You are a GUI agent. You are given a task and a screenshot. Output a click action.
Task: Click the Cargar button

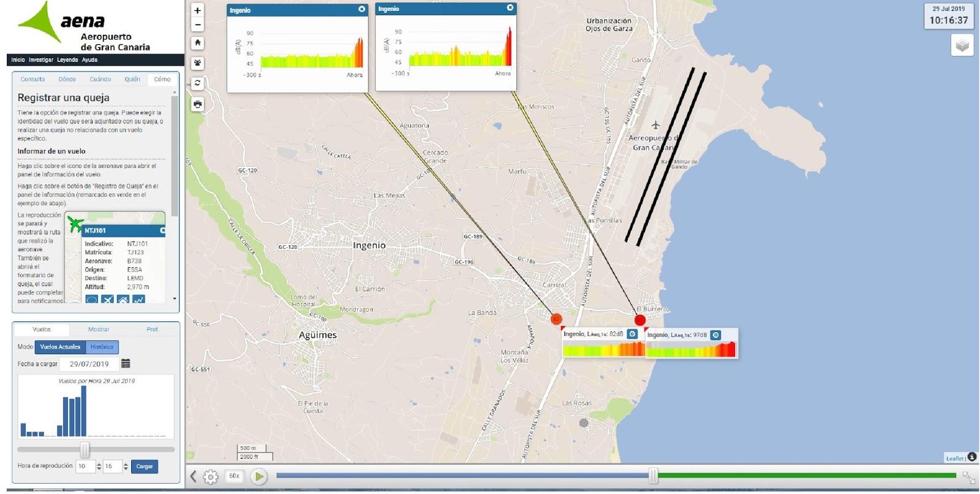145,466
